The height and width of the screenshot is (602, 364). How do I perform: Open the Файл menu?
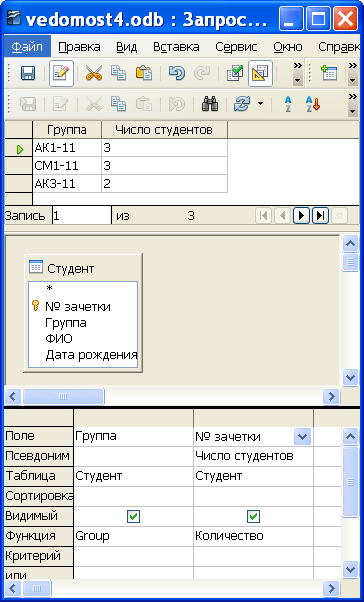27,47
